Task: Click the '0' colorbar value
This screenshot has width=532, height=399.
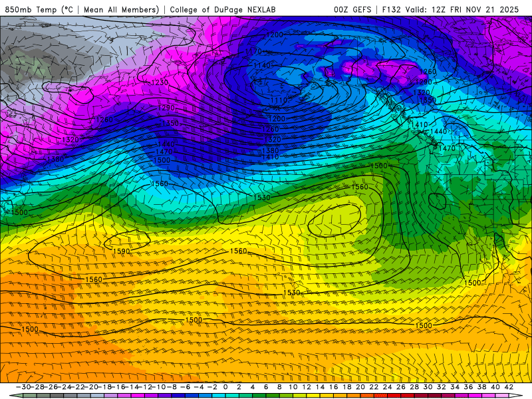Action: point(225,387)
